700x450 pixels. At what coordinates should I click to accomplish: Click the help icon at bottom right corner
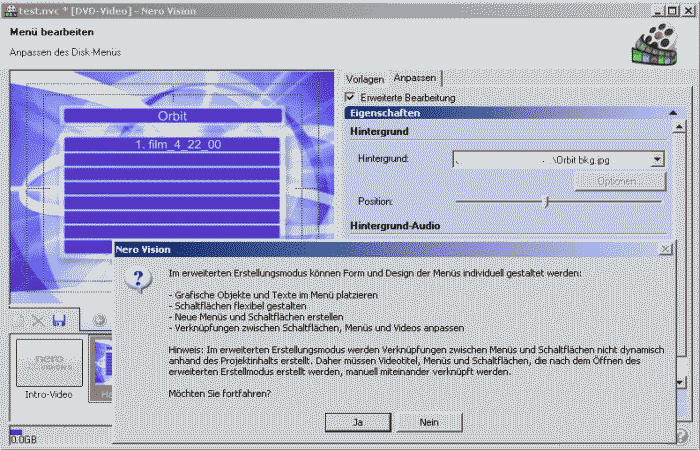pyautogui.click(x=682, y=436)
